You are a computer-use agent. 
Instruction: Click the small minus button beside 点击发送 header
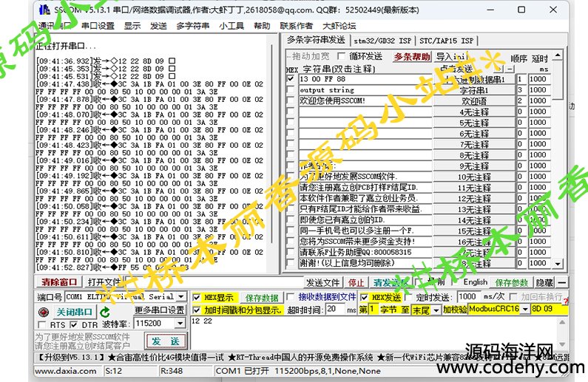pos(510,69)
